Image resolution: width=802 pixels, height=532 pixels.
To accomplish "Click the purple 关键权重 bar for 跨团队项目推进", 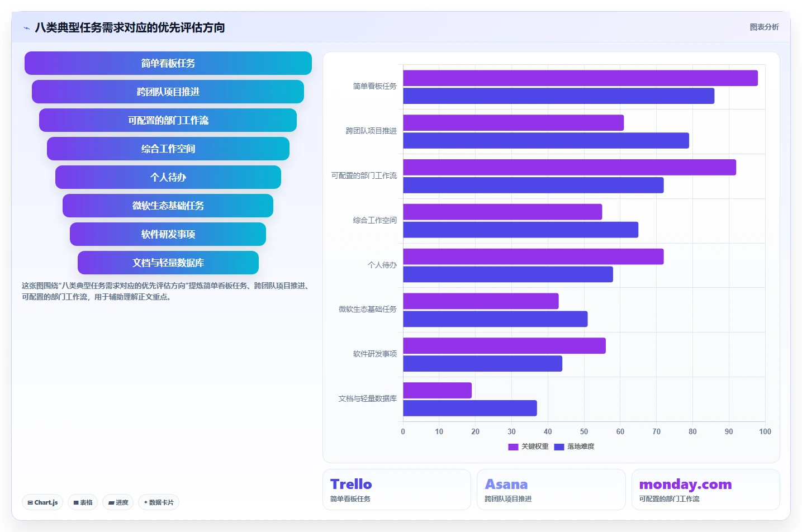I will (x=513, y=123).
